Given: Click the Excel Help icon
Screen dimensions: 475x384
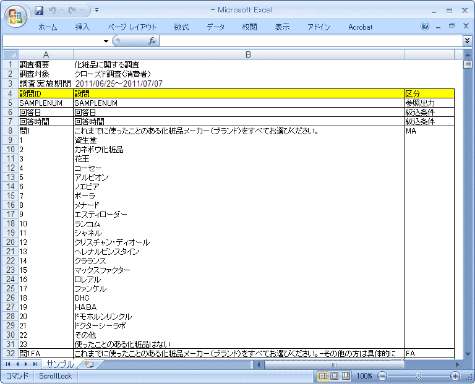Looking at the screenshot, I should 425,26.
